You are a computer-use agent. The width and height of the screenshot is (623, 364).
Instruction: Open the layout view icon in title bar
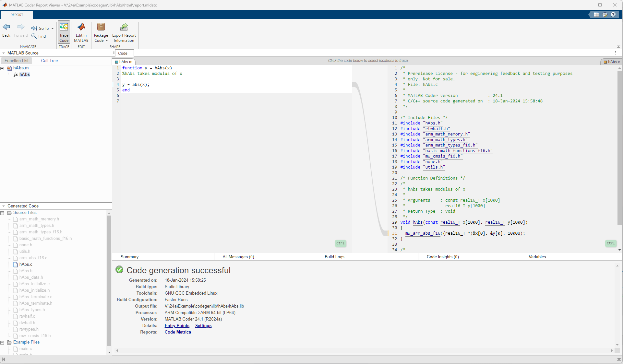coord(597,15)
